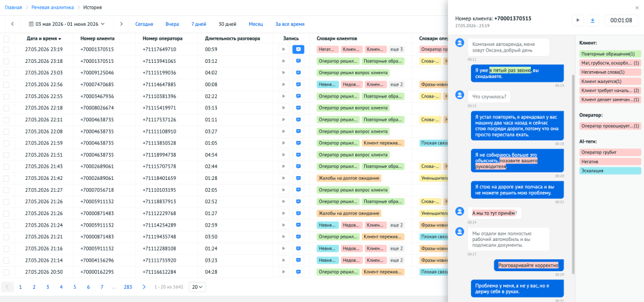Open the rows-per-page dropdown showing 20
Viewport: 644px width, 302px height.
tap(197, 287)
